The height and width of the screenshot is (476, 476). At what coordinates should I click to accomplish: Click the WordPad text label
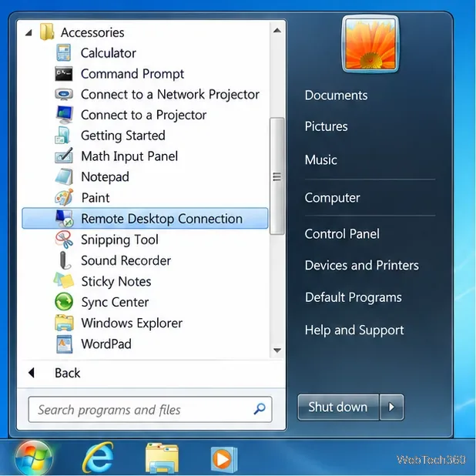tap(106, 344)
